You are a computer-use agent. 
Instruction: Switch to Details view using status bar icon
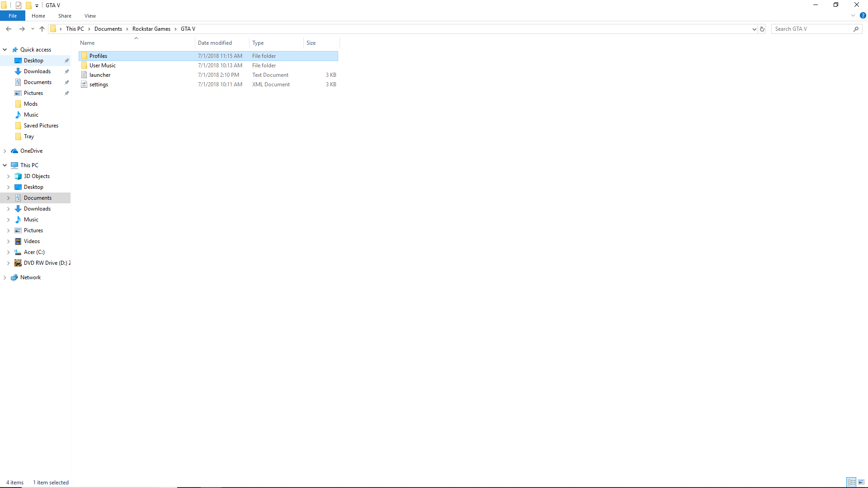[x=851, y=482]
